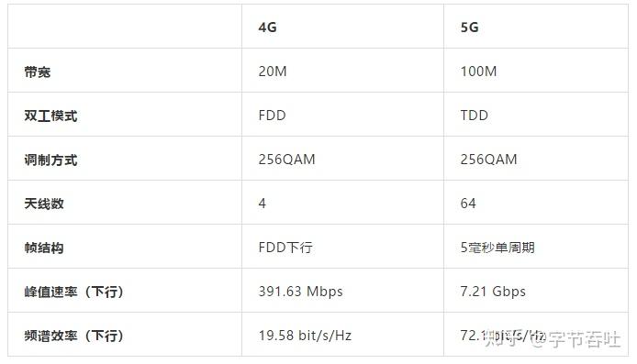Click the FDD下行 frame structure cell
Viewport: 637px width, 364px height.
click(x=285, y=248)
